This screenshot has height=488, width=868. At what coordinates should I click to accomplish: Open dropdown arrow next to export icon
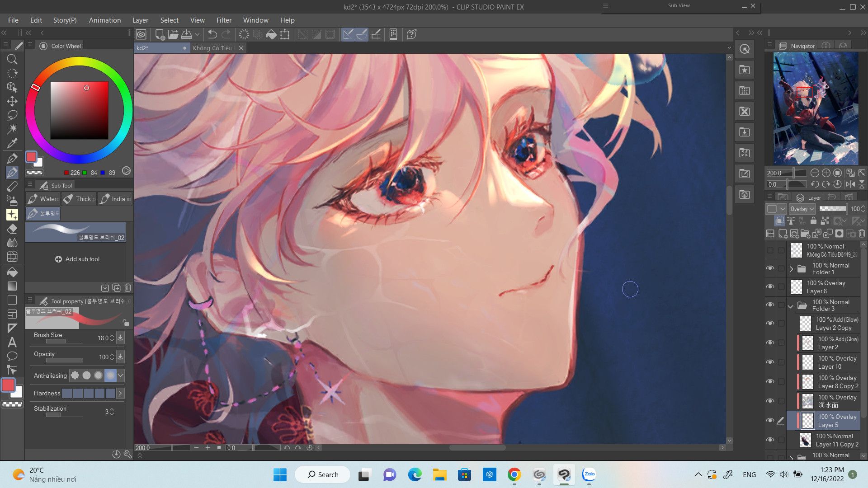point(197,34)
